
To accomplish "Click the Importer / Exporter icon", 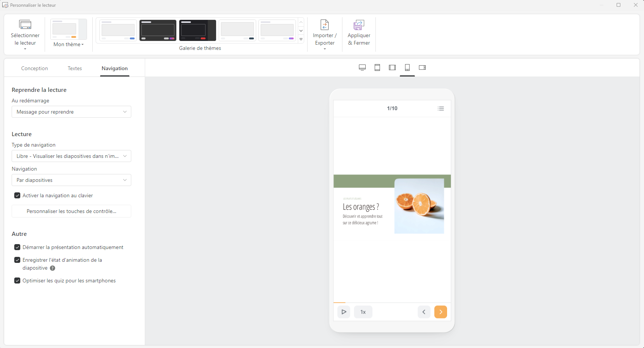I will pyautogui.click(x=324, y=25).
